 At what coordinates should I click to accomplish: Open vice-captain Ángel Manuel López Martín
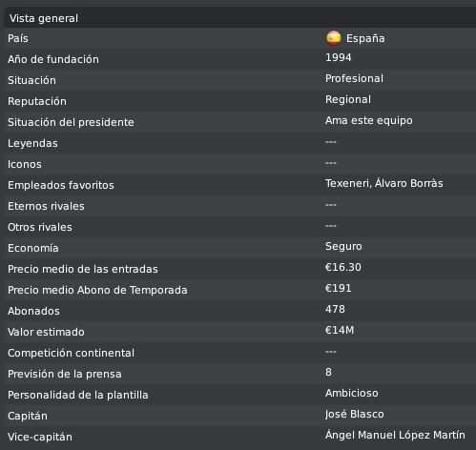tap(395, 435)
